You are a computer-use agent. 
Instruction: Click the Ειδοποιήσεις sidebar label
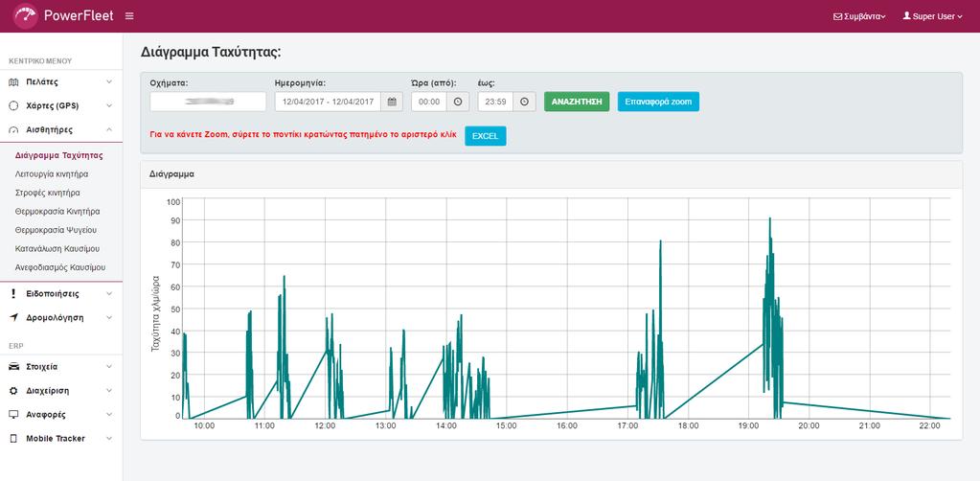pos(53,293)
